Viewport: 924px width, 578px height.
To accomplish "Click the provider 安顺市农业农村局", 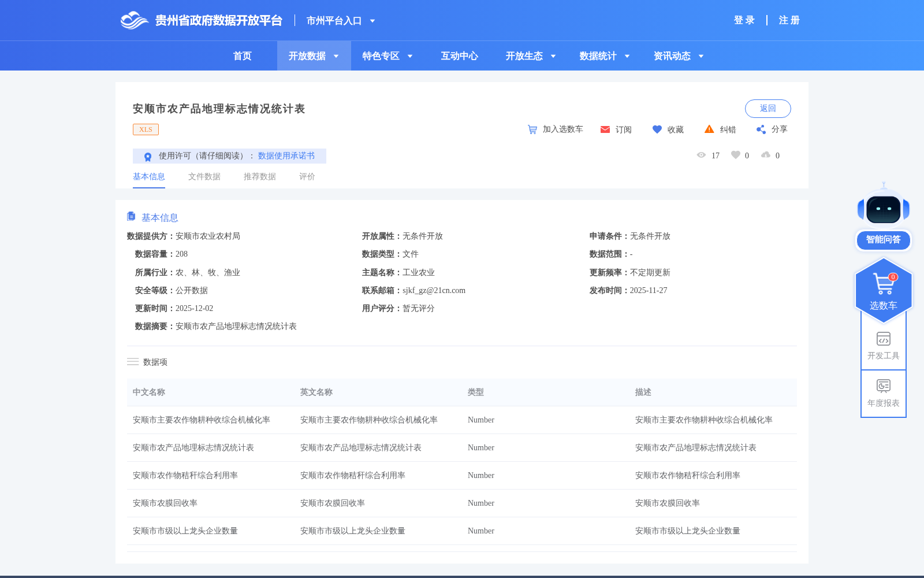I will (208, 236).
